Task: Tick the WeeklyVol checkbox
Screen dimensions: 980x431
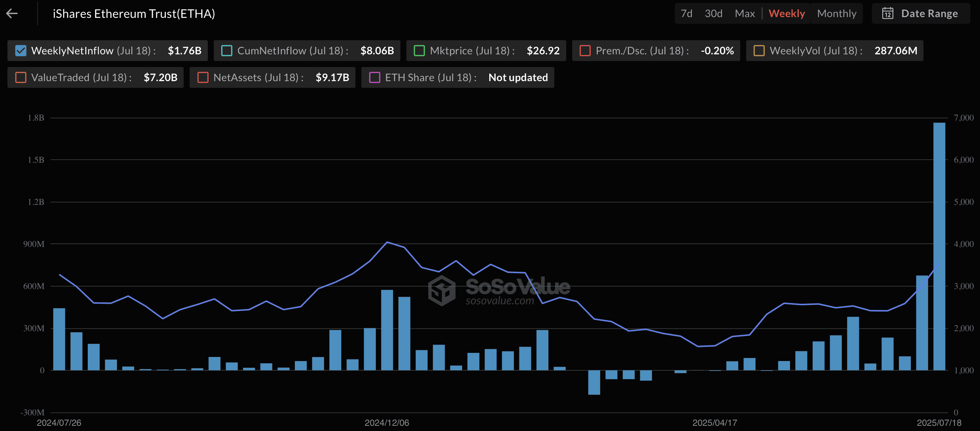Action: [759, 51]
